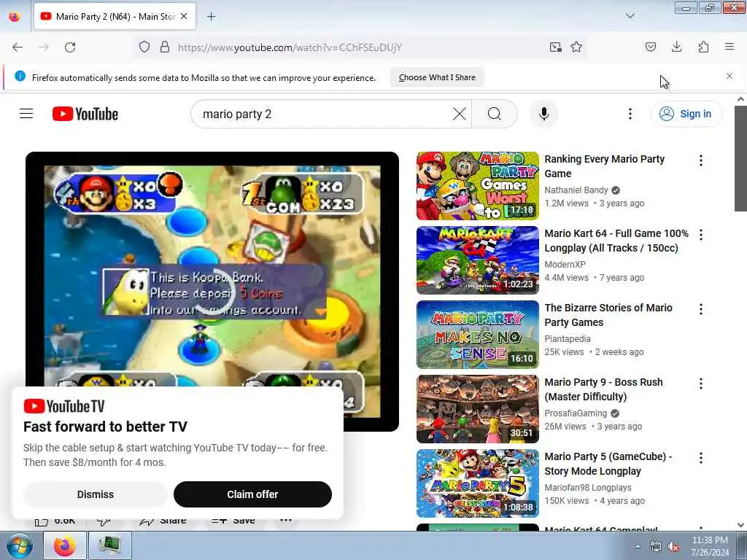Open Ranking Every Mario Party Game thumbnail
747x560 pixels.
[x=477, y=186]
